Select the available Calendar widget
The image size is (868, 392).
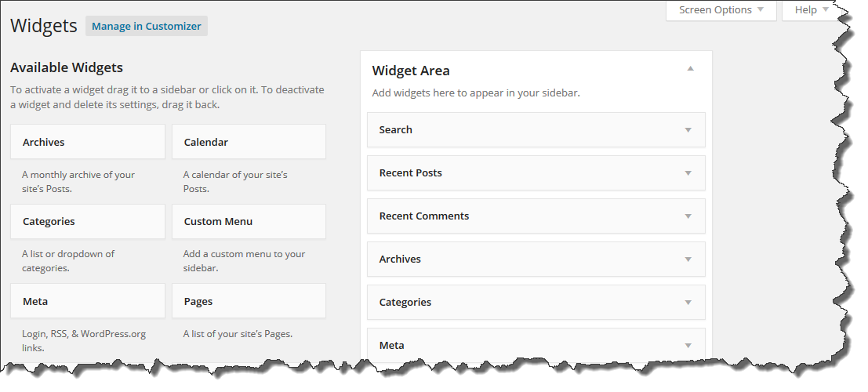[249, 142]
